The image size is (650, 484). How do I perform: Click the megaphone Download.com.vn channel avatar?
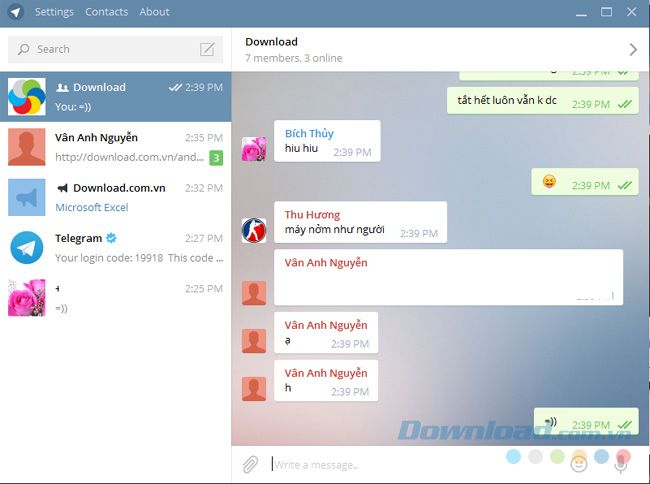coord(26,197)
